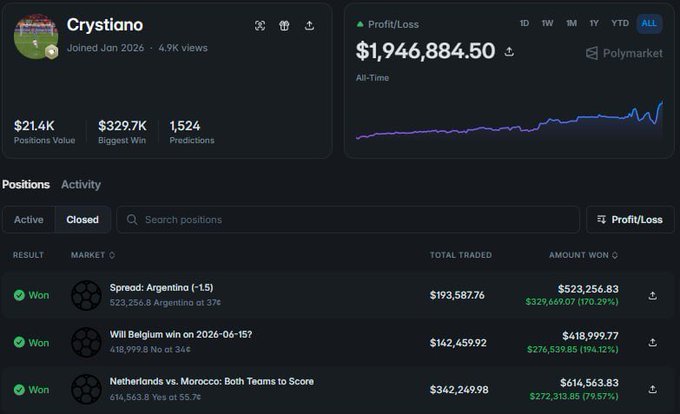Select the 1W time range
The width and height of the screenshot is (680, 414).
(x=547, y=23)
